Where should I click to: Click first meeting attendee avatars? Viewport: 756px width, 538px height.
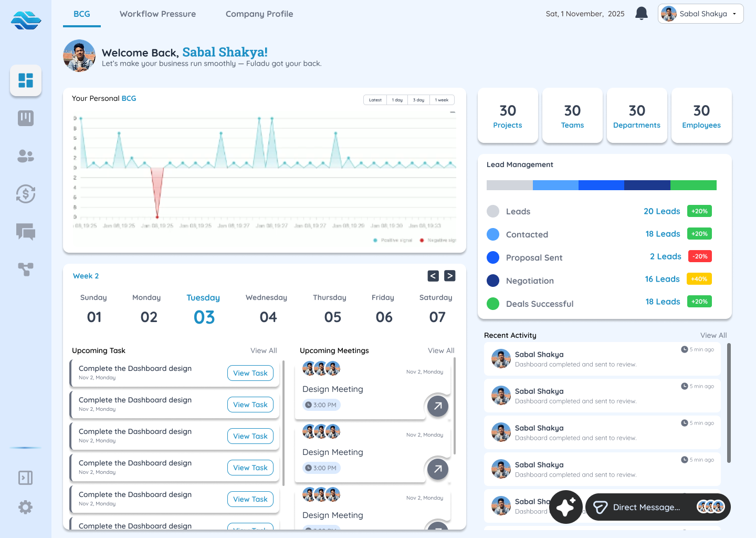(321, 368)
